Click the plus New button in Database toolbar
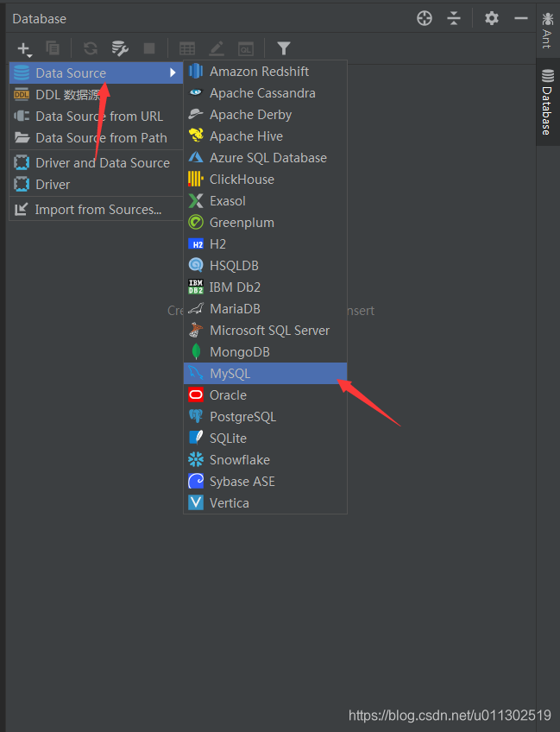 point(24,48)
